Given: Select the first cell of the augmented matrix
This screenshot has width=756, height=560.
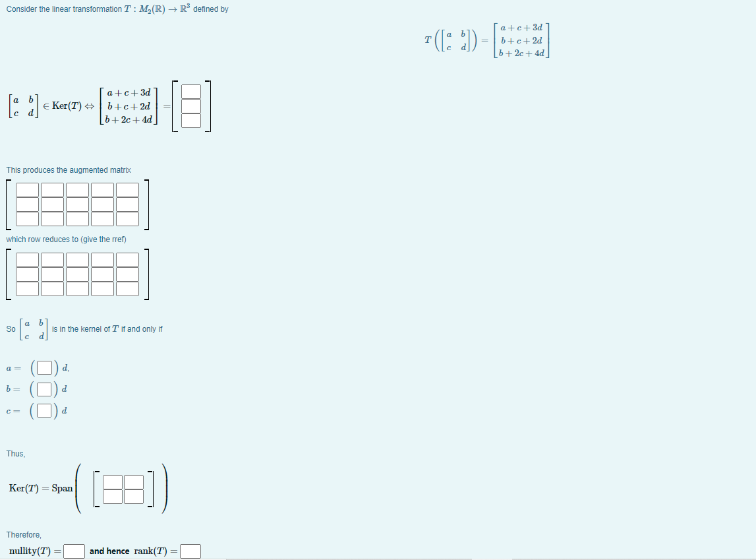Looking at the screenshot, I should pos(27,190).
